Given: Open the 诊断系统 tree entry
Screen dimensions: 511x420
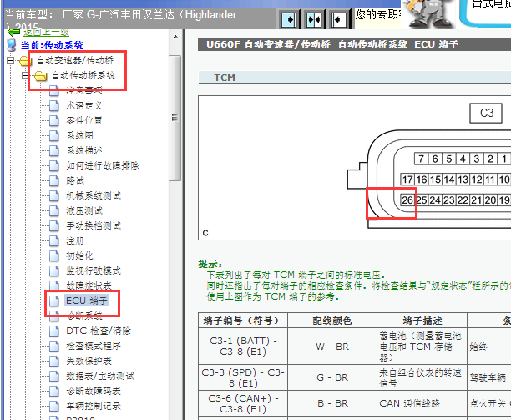Looking at the screenshot, I should (84, 316).
